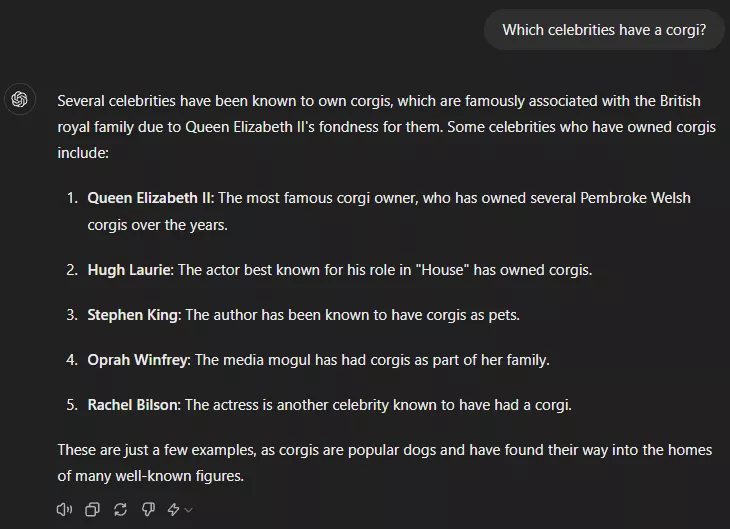The width and height of the screenshot is (730, 529).
Task: Click the bold name Rachel Bilson
Action: click(x=133, y=405)
